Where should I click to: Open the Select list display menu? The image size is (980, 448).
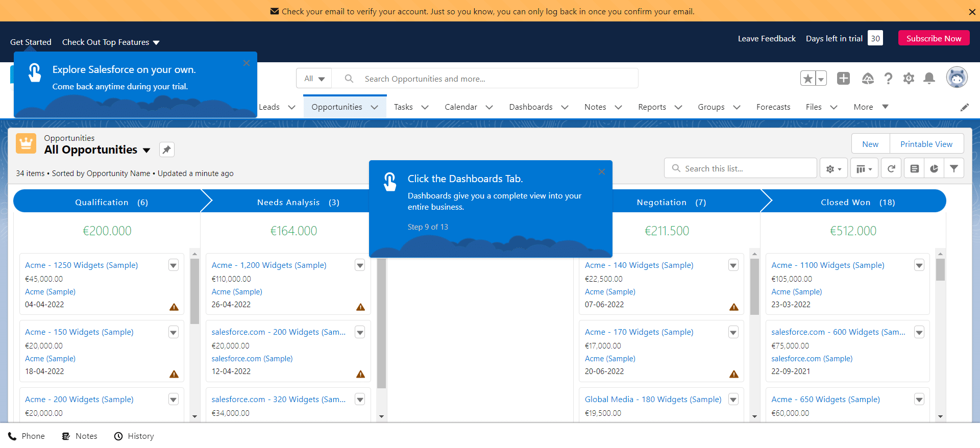864,168
